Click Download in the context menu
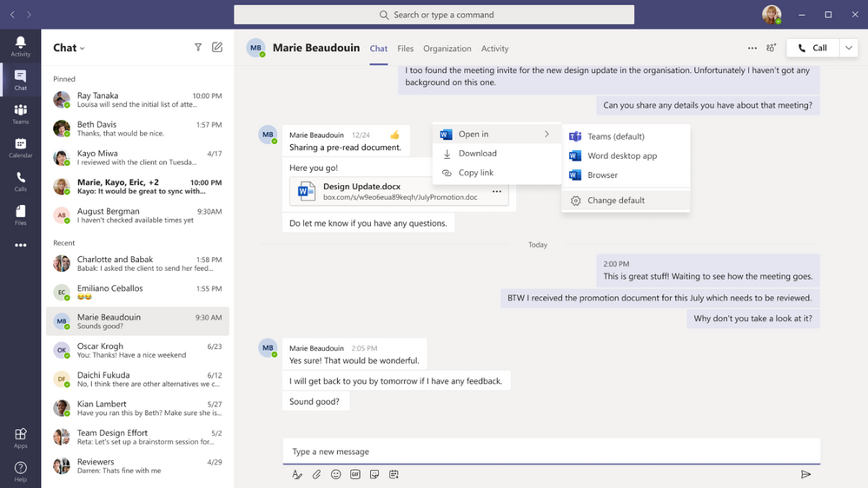This screenshot has width=868, height=488. [477, 154]
